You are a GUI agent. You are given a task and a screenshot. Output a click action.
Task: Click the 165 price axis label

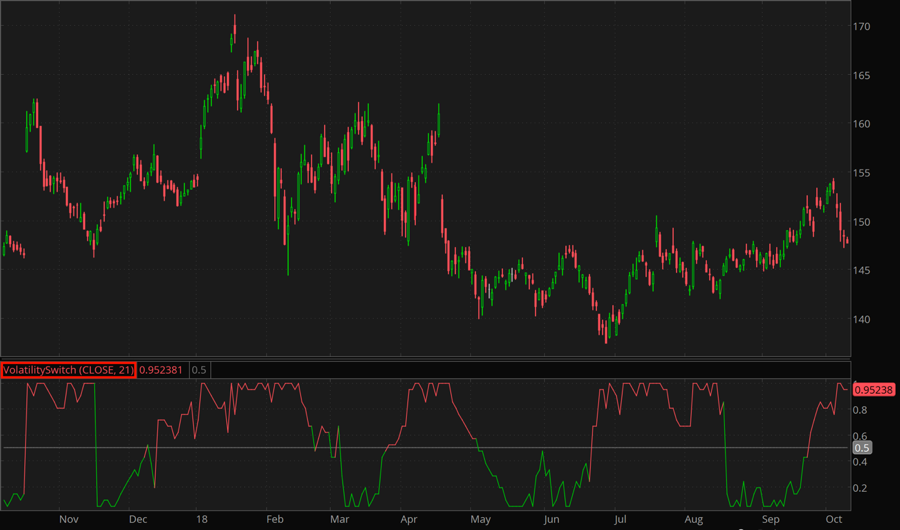(862, 76)
